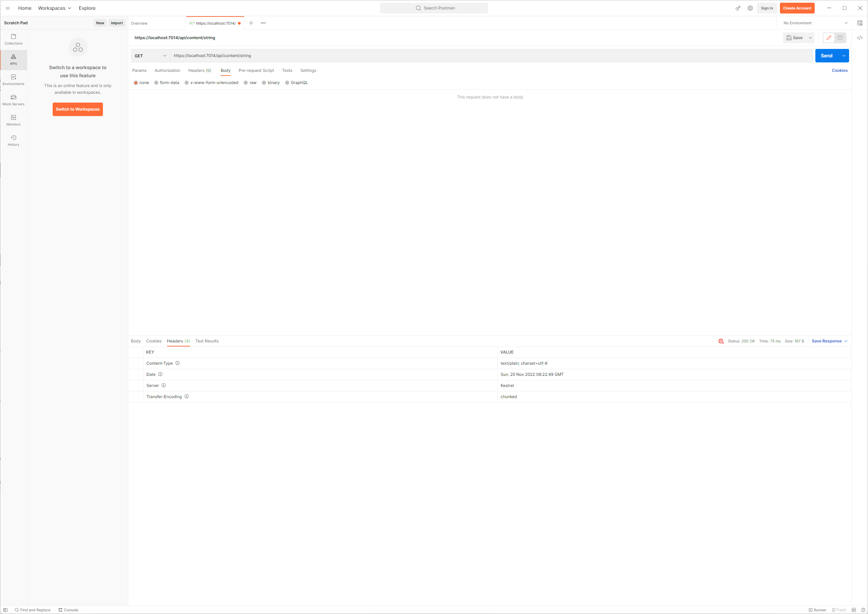This screenshot has width=868, height=614.
Task: Add a new request tab
Action: click(x=251, y=23)
